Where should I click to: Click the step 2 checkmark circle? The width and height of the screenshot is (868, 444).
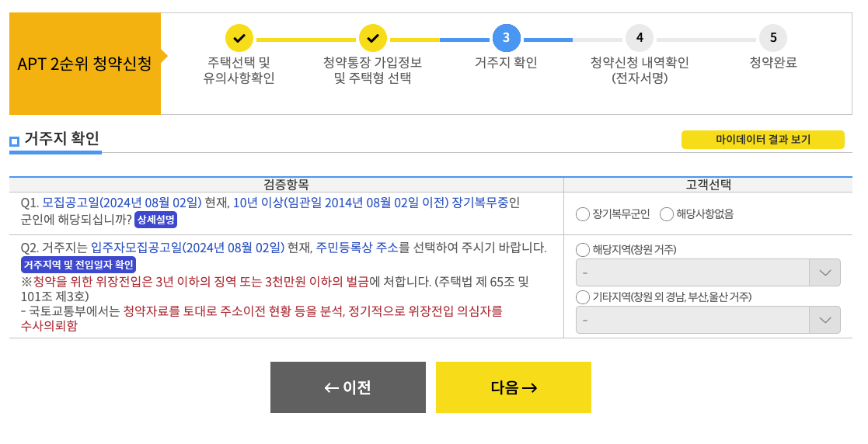coord(372,38)
